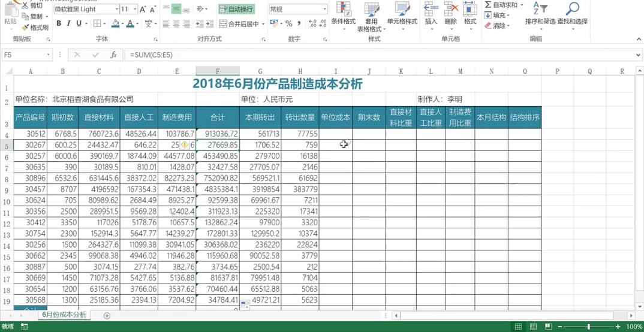Increase decimal places
The image size is (644, 332).
pyautogui.click(x=312, y=23)
